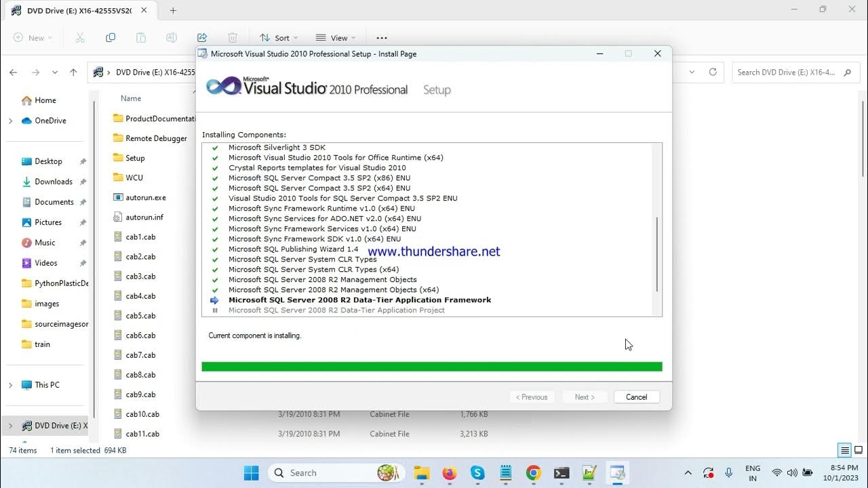The image size is (868, 488).
Task: Switch to details view layout icon
Action: pos(845,450)
